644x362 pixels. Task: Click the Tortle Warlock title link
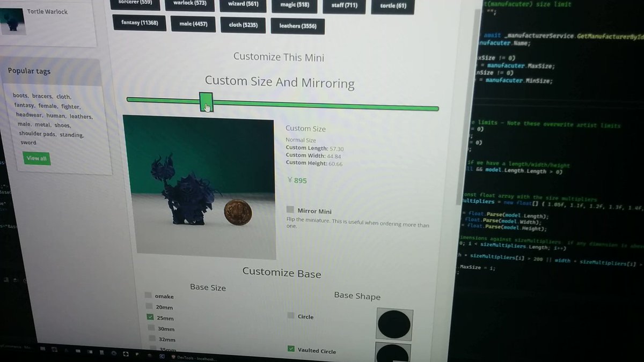pyautogui.click(x=47, y=12)
